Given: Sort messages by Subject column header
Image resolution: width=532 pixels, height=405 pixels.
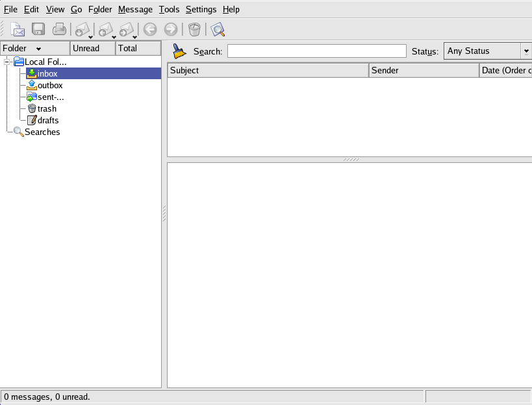Looking at the screenshot, I should (x=268, y=70).
